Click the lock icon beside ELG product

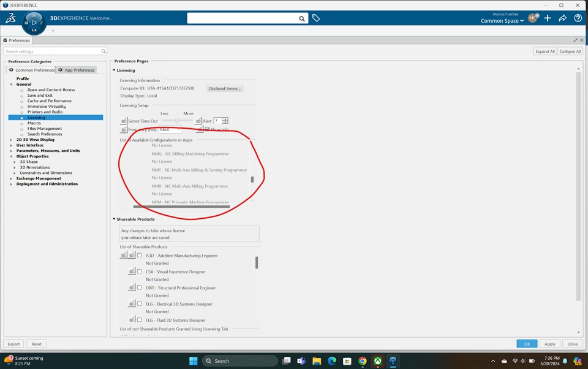tap(131, 303)
